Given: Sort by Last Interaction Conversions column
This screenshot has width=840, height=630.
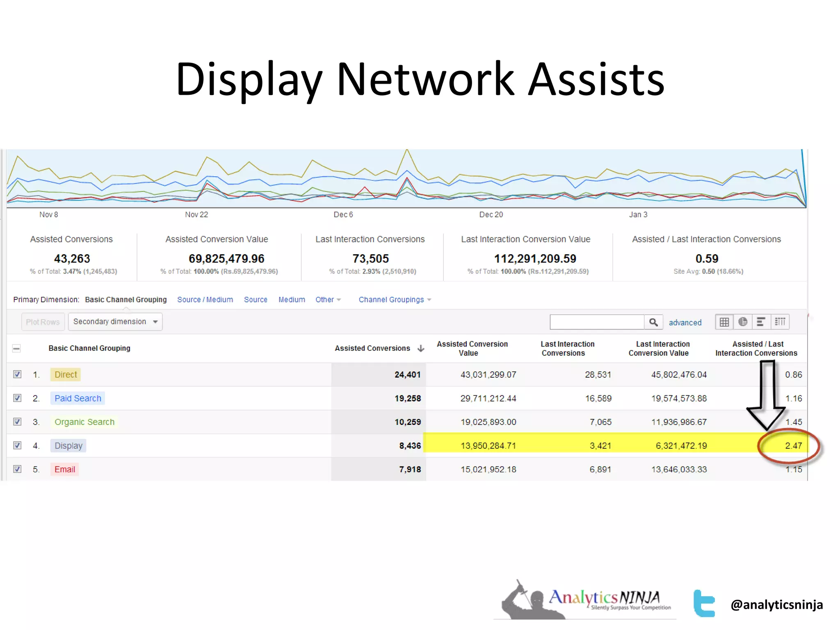Looking at the screenshot, I should coord(567,349).
